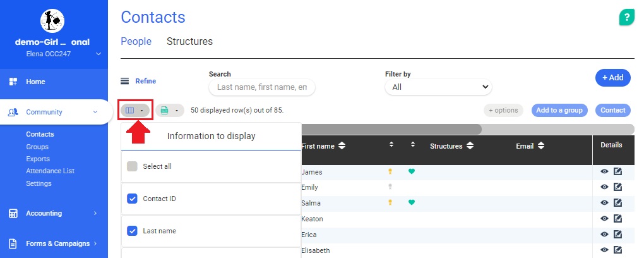Edit contact icon for Emily
Screen dimensions: 644x258
tap(617, 187)
